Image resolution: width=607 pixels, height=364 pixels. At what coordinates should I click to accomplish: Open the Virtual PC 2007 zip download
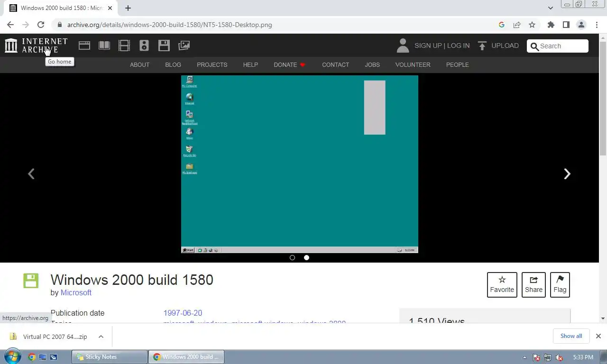(x=55, y=337)
